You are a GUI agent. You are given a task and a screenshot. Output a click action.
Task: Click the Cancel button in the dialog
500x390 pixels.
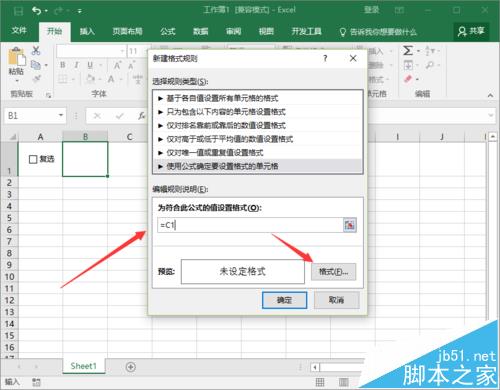tap(336, 300)
